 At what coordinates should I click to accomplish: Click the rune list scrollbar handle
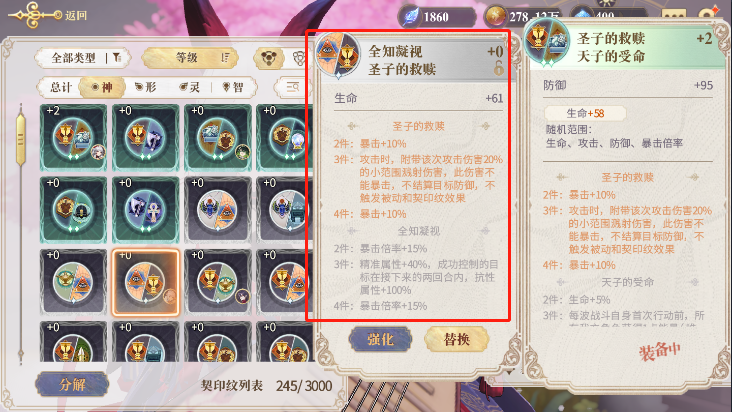click(21, 139)
